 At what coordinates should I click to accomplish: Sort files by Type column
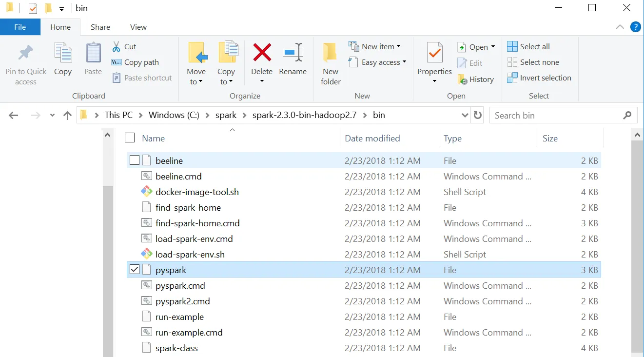[x=452, y=139]
